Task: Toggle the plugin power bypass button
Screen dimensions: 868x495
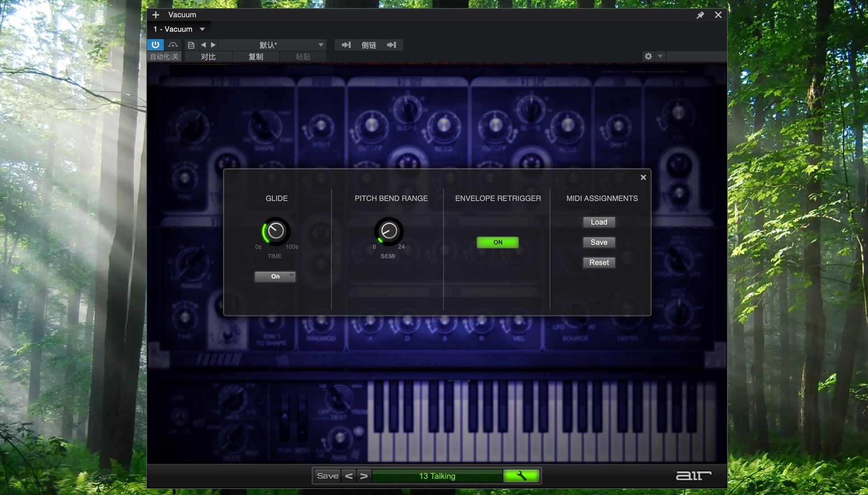Action: click(155, 45)
